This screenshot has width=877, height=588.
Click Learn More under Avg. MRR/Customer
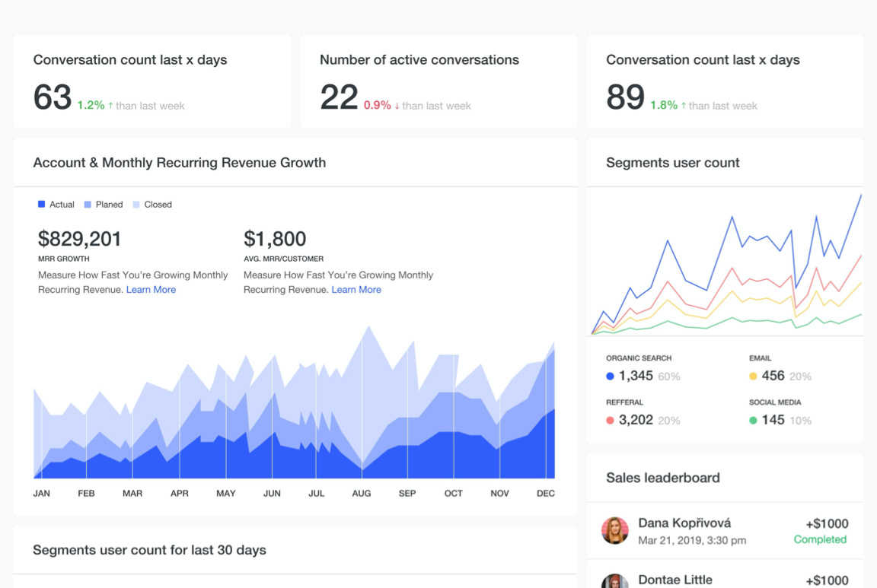click(x=356, y=290)
